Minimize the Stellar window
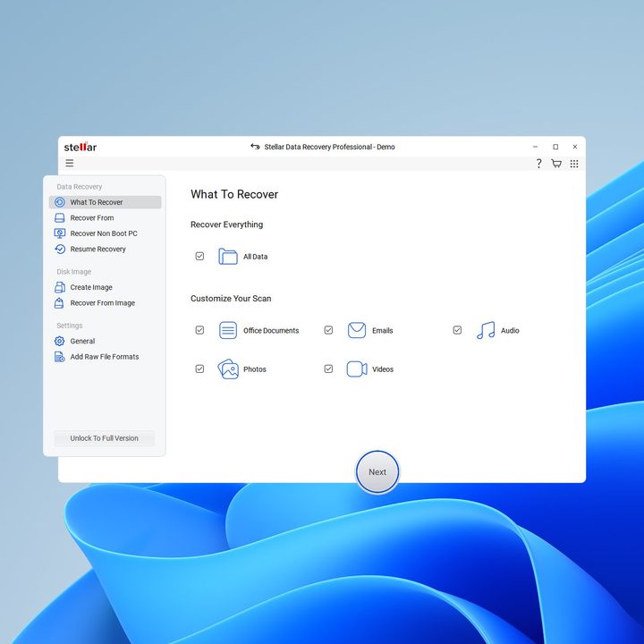 coord(535,147)
